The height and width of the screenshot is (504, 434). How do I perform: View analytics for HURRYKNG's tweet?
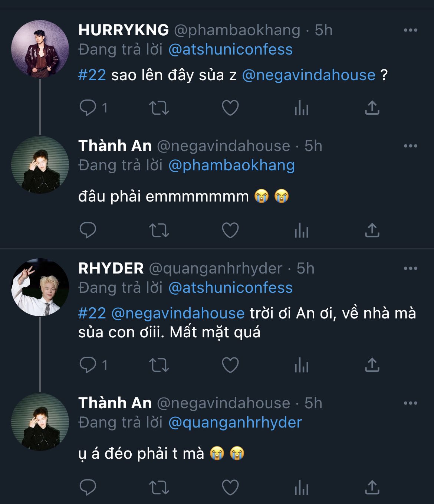301,108
